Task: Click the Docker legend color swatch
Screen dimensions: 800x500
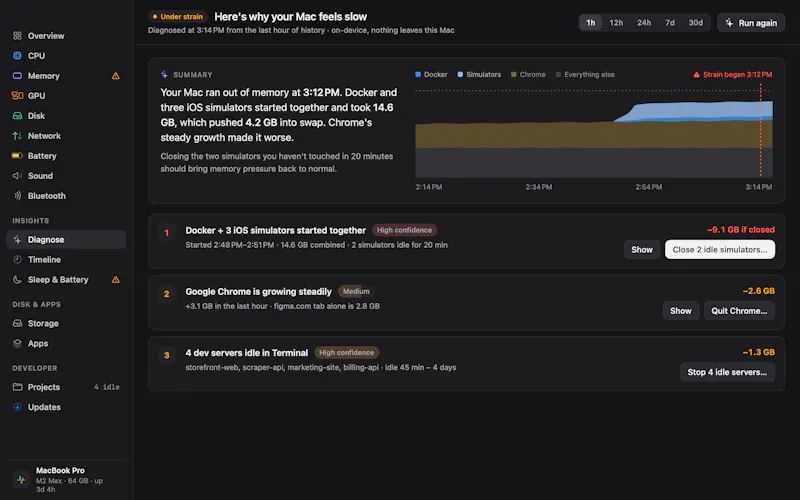Action: tap(418, 74)
